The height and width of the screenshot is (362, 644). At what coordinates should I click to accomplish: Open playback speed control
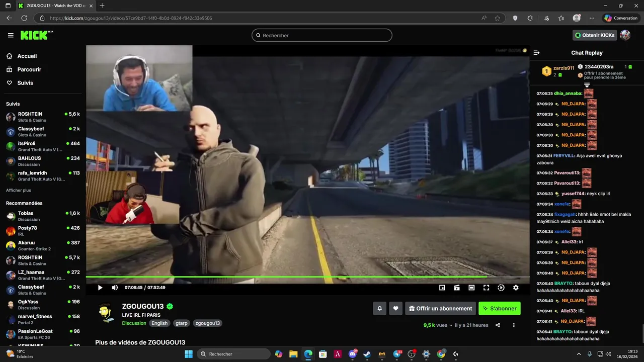click(501, 288)
